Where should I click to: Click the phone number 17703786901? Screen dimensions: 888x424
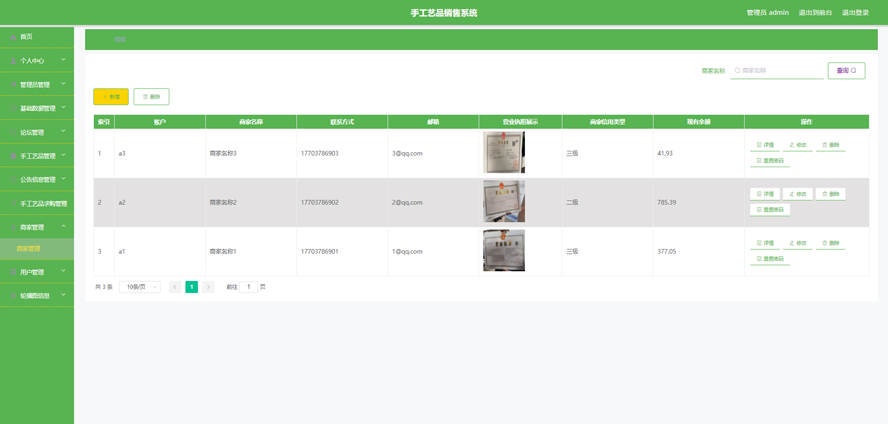click(319, 251)
